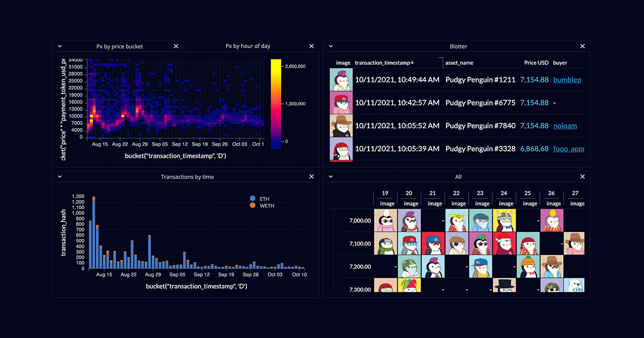This screenshot has height=338, width=644.
Task: Open the noloam buyer link
Action: [565, 126]
